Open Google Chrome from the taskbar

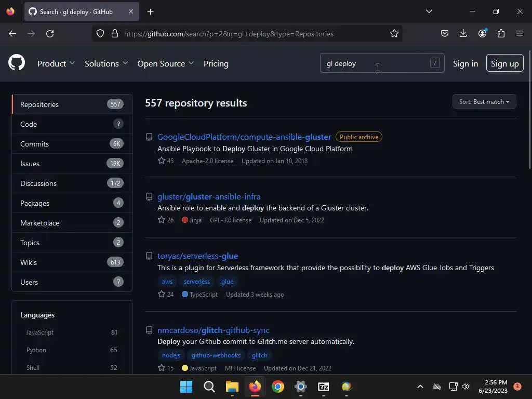(278, 387)
